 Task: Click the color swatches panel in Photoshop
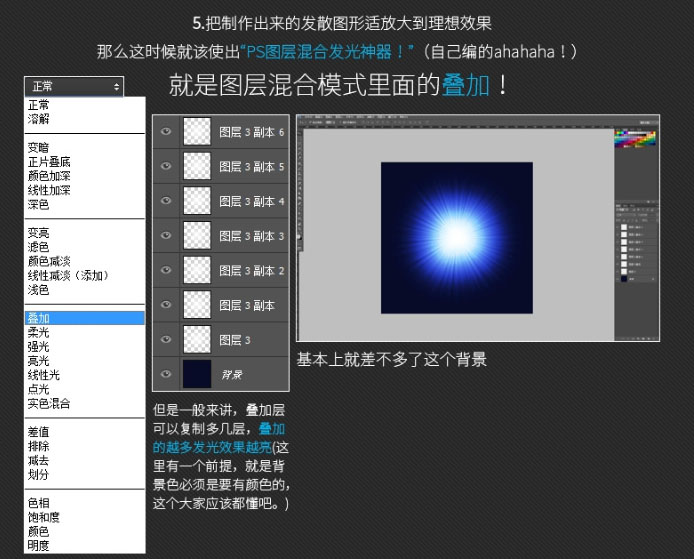(x=635, y=138)
